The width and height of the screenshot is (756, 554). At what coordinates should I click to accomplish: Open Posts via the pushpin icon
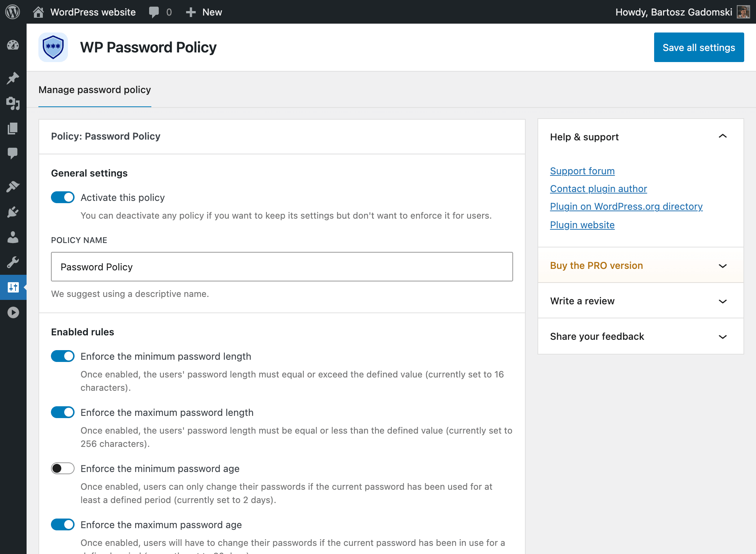[x=13, y=78]
